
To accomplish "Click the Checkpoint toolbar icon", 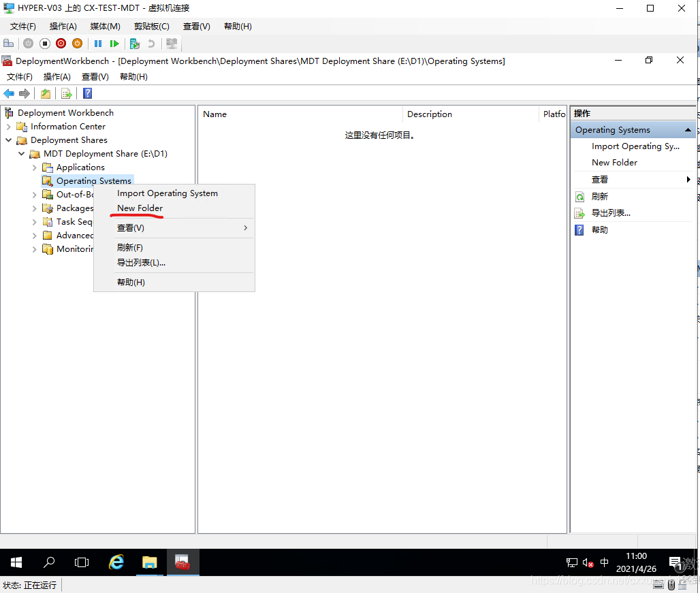I will pyautogui.click(x=134, y=44).
